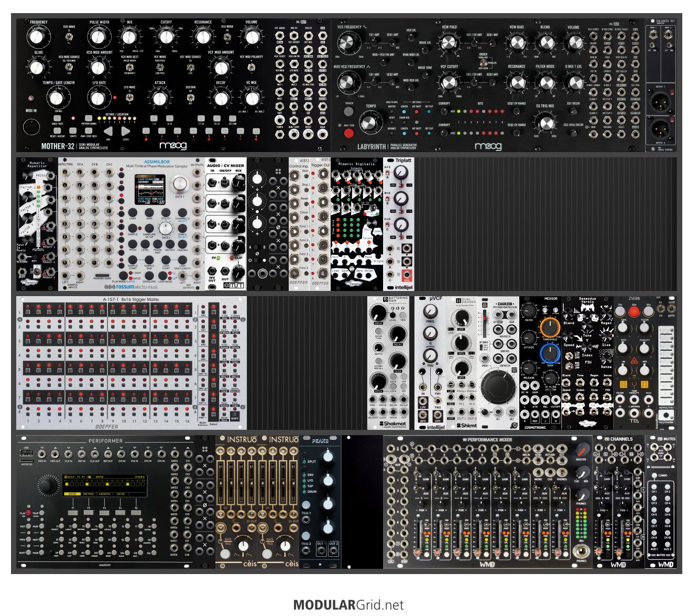Click the PEAKS module title
698x616 pixels.
pos(320,441)
